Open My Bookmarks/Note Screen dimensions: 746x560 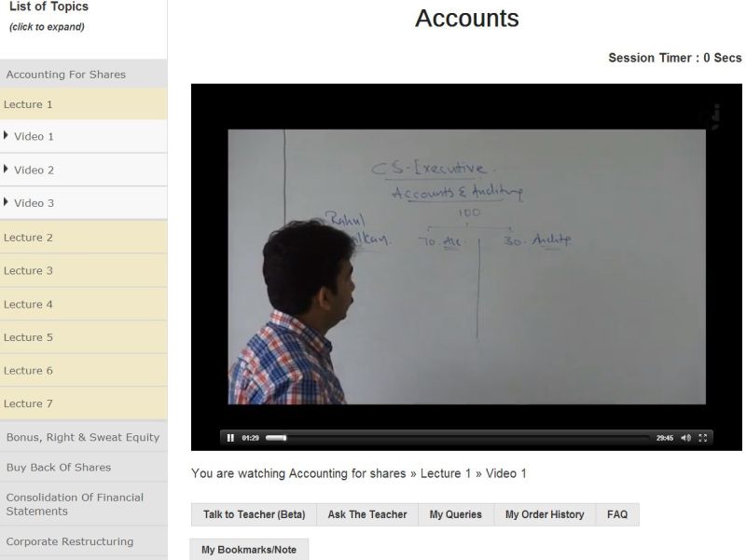[x=249, y=550]
